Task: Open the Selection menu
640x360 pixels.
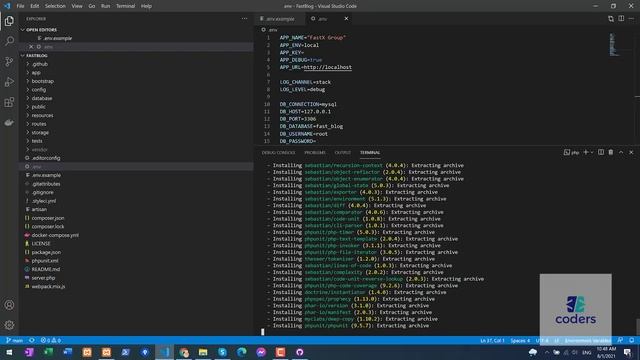Action: [55, 6]
